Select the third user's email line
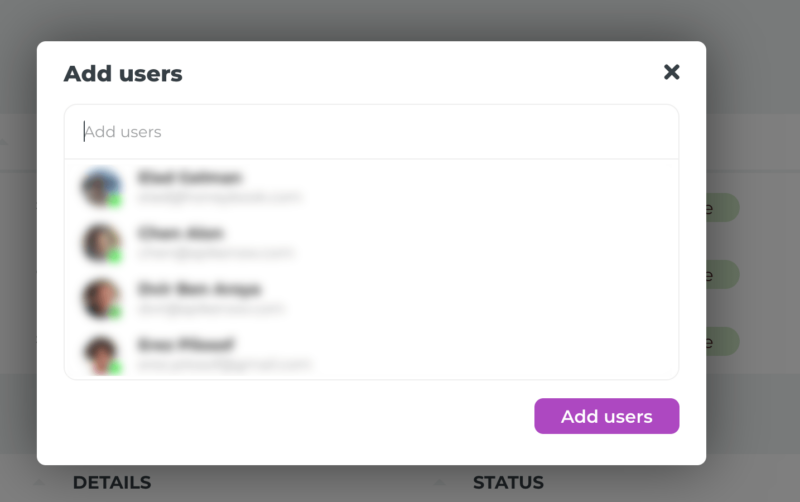Image resolution: width=800 pixels, height=502 pixels. tap(210, 309)
